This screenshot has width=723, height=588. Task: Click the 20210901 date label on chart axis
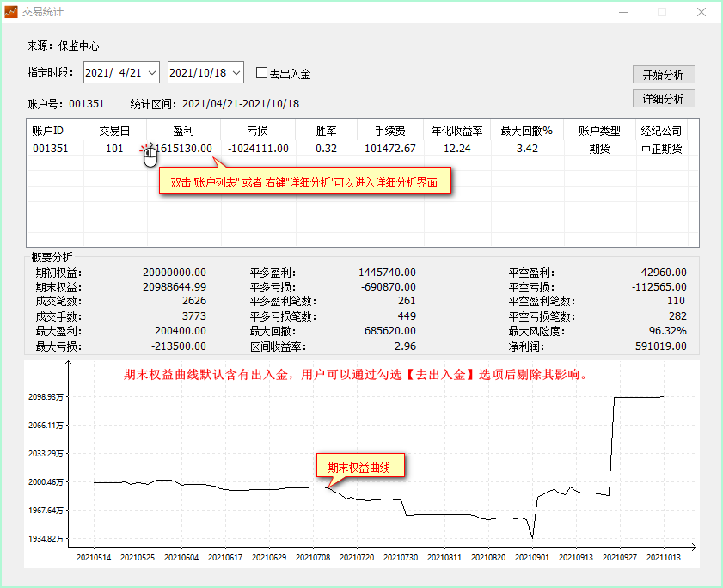pos(532,558)
